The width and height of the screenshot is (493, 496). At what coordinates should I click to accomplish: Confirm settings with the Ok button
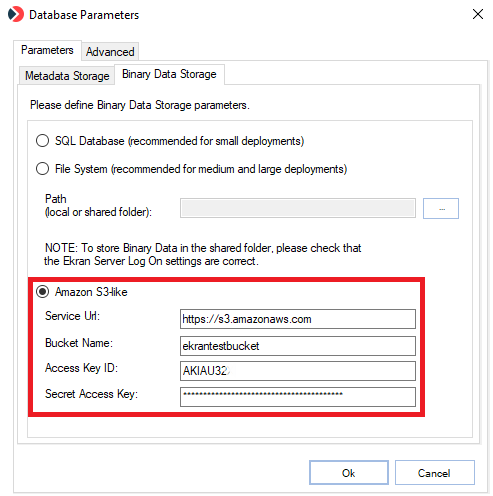[x=349, y=473]
